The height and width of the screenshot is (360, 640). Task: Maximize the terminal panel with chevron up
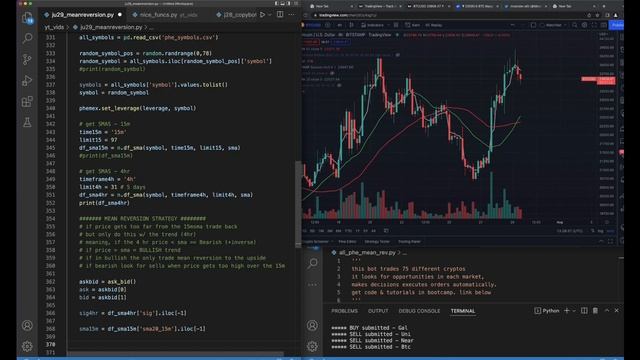click(x=607, y=311)
